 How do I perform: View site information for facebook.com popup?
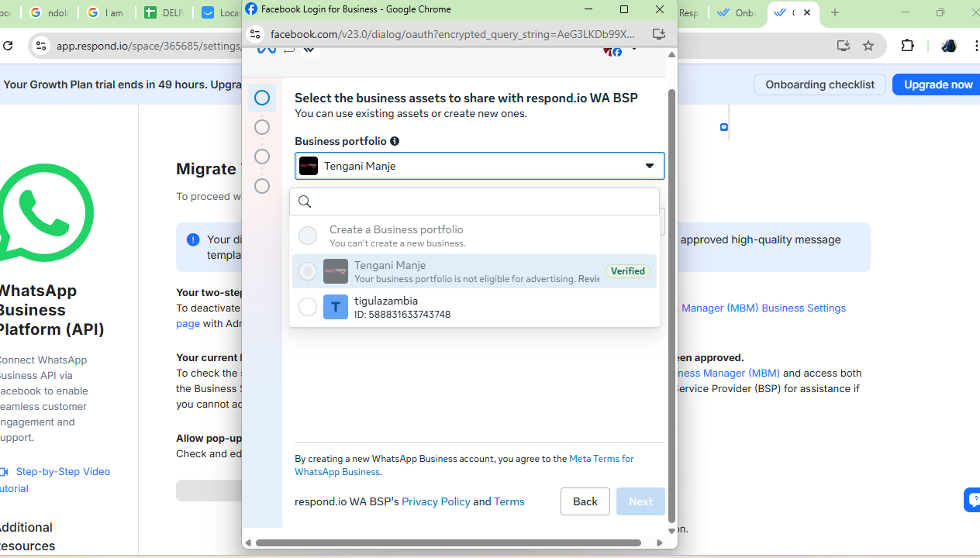coord(255,34)
